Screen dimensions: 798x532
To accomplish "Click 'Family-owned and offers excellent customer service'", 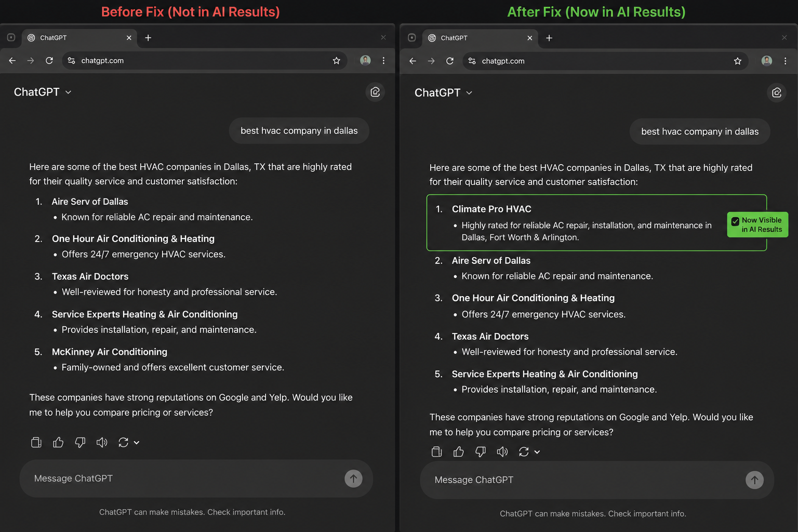I will point(172,367).
